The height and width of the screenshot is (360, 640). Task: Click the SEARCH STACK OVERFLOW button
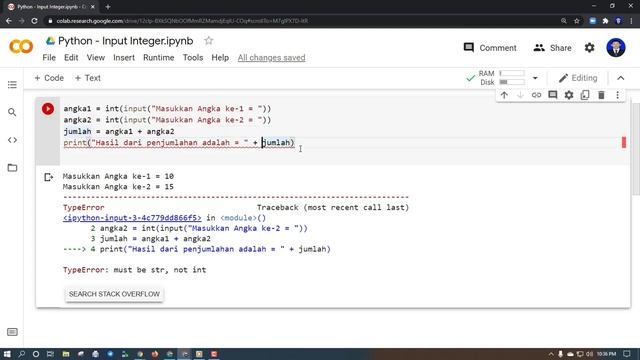114,294
